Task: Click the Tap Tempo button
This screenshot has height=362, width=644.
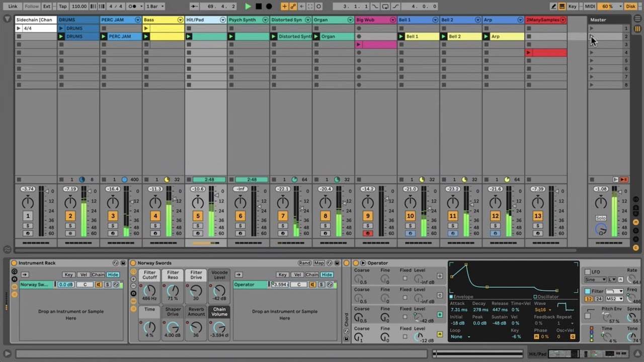Action: 62,7
